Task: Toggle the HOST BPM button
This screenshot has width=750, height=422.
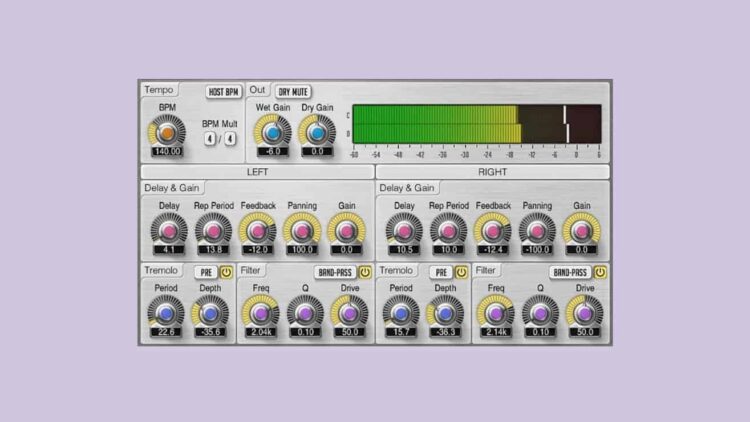Action: pyautogui.click(x=223, y=92)
